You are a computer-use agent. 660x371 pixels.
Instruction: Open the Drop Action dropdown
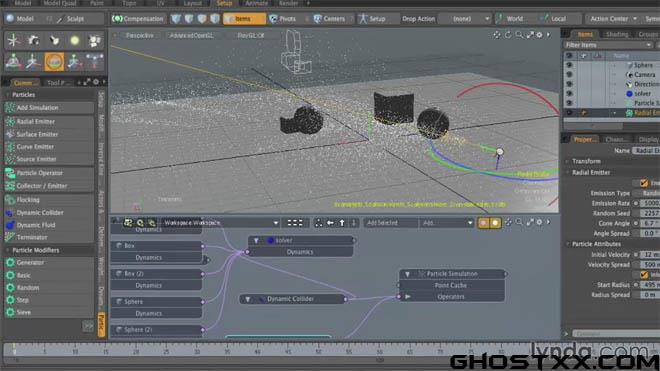click(x=465, y=19)
